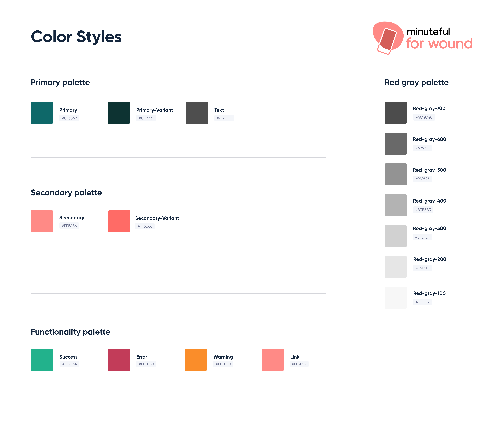The width and height of the screenshot is (504, 446).
Task: Pick the green Success color swatch
Action: coord(42,360)
